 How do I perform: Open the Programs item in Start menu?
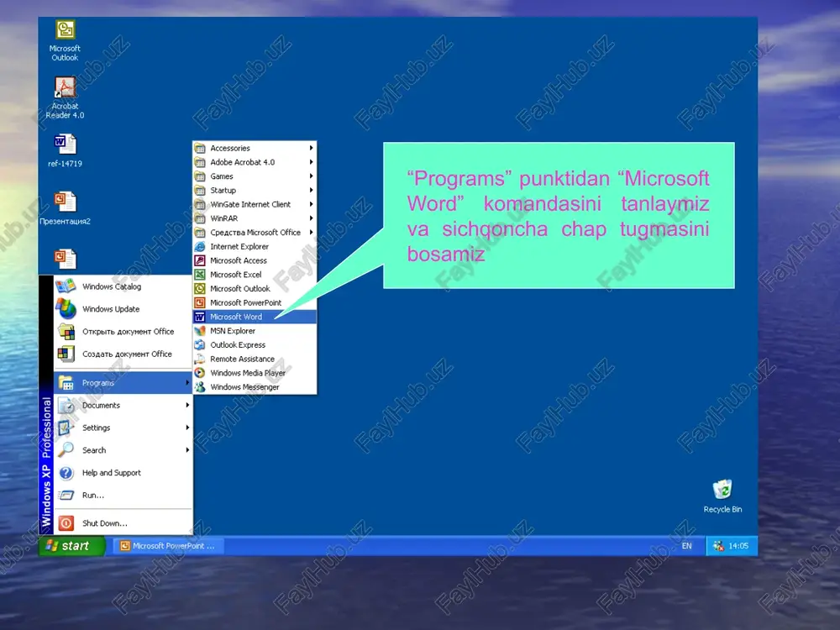(123, 382)
